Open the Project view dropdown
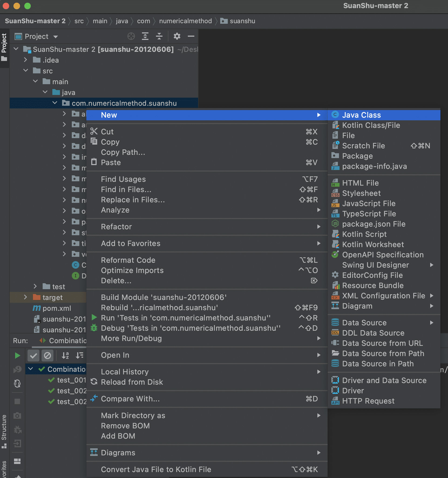The height and width of the screenshot is (478, 448). (36, 36)
